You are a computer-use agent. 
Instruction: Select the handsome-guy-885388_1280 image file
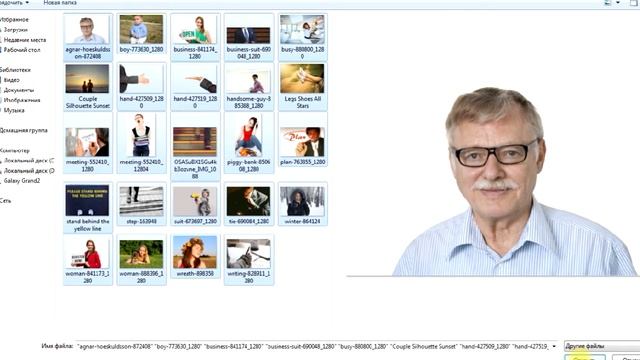(x=248, y=86)
